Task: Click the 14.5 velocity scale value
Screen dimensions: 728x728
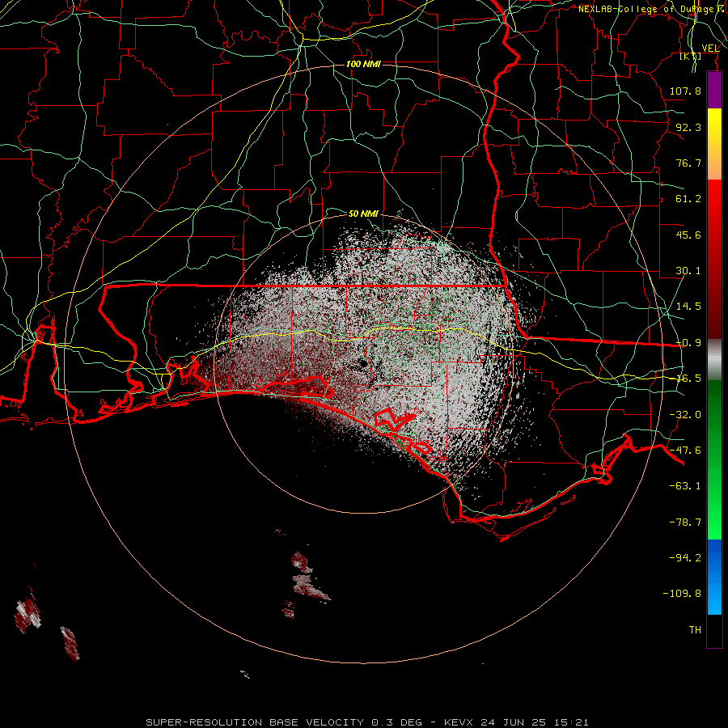Action: pyautogui.click(x=688, y=307)
